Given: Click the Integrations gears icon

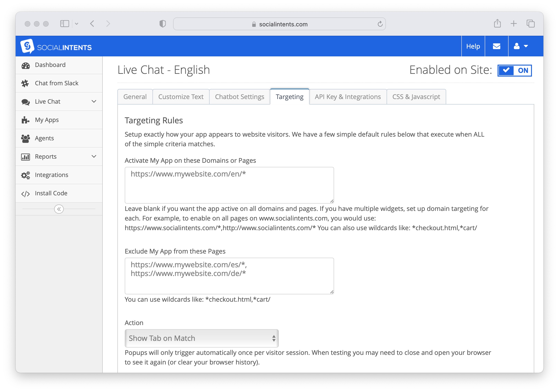Looking at the screenshot, I should coord(25,175).
